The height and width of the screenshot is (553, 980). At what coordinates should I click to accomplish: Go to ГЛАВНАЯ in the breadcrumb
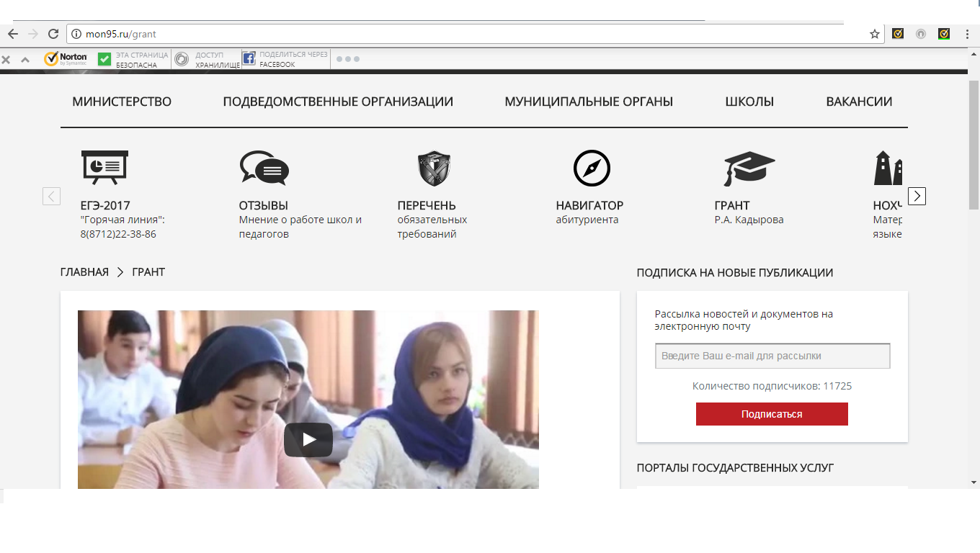[x=84, y=272]
